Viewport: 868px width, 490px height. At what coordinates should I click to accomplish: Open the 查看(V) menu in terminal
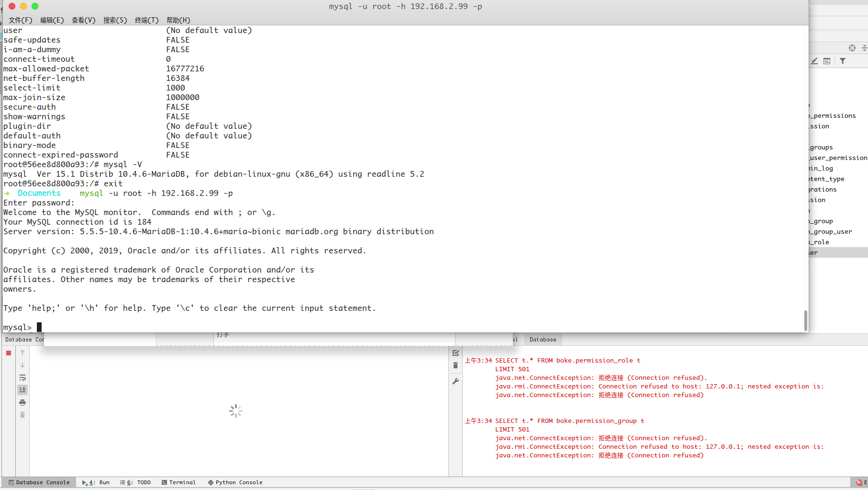pyautogui.click(x=84, y=20)
